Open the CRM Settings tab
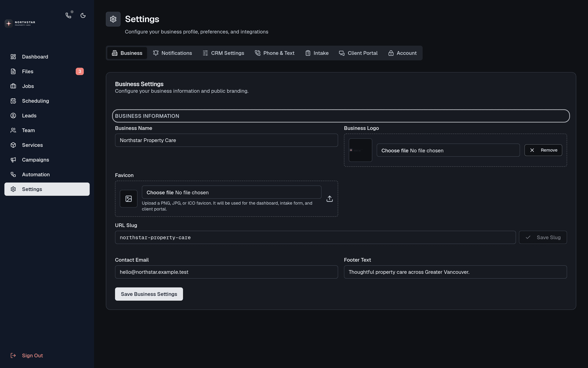 click(x=223, y=53)
